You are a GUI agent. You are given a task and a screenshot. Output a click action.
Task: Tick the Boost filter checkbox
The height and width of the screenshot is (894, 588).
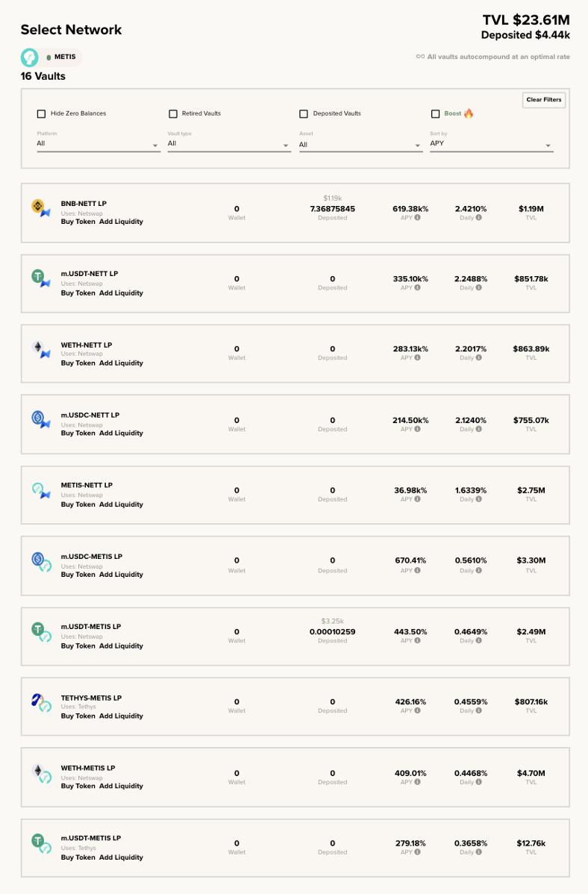coord(436,113)
